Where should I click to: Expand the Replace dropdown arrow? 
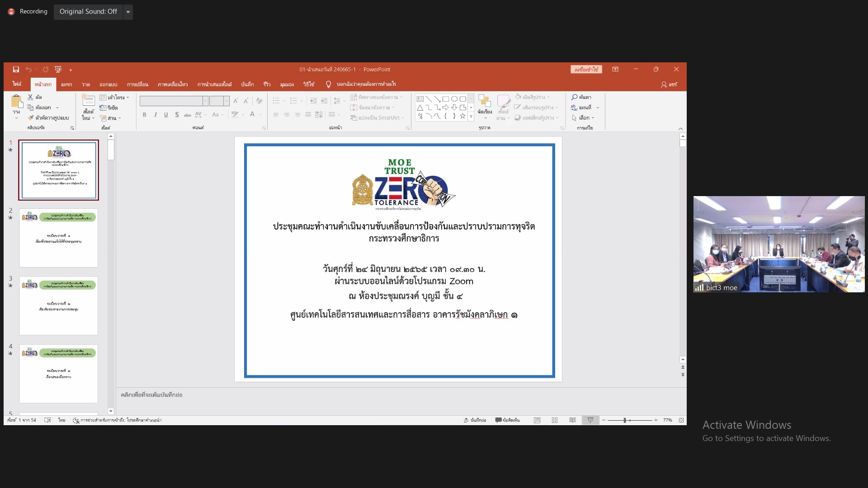(x=598, y=108)
